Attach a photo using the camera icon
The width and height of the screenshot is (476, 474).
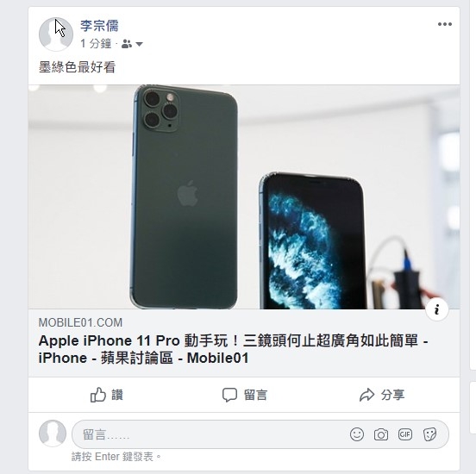tap(381, 434)
